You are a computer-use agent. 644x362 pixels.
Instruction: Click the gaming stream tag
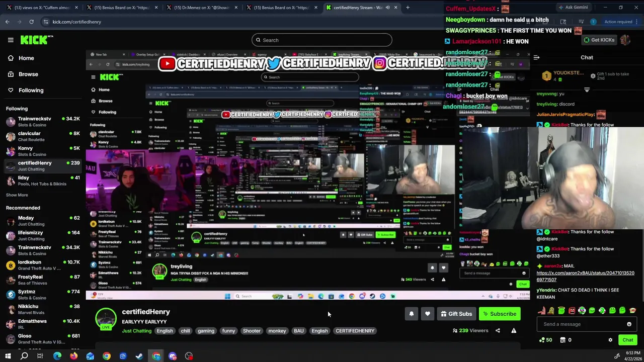click(x=206, y=331)
